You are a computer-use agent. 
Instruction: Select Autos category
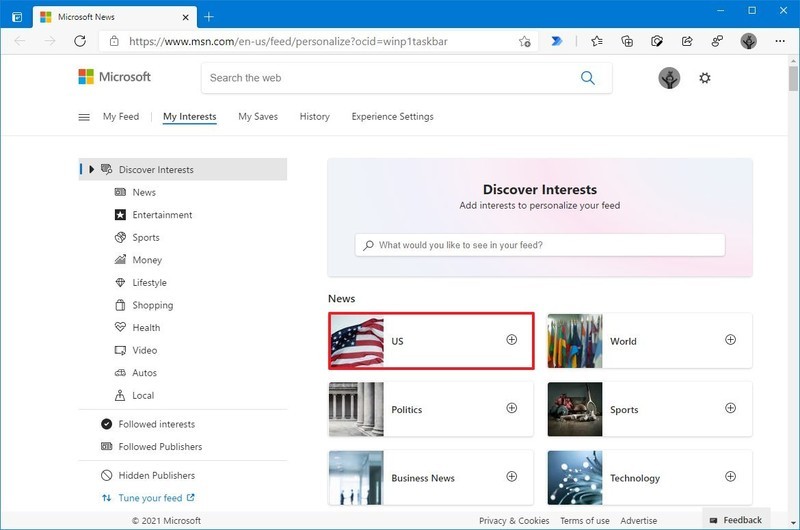click(136, 373)
